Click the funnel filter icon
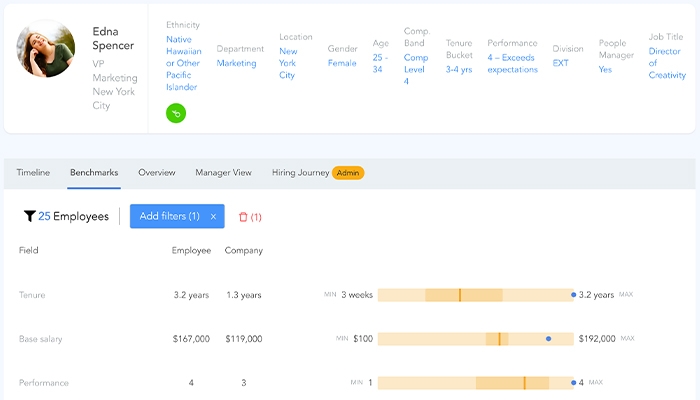The width and height of the screenshot is (700, 400). tap(29, 216)
